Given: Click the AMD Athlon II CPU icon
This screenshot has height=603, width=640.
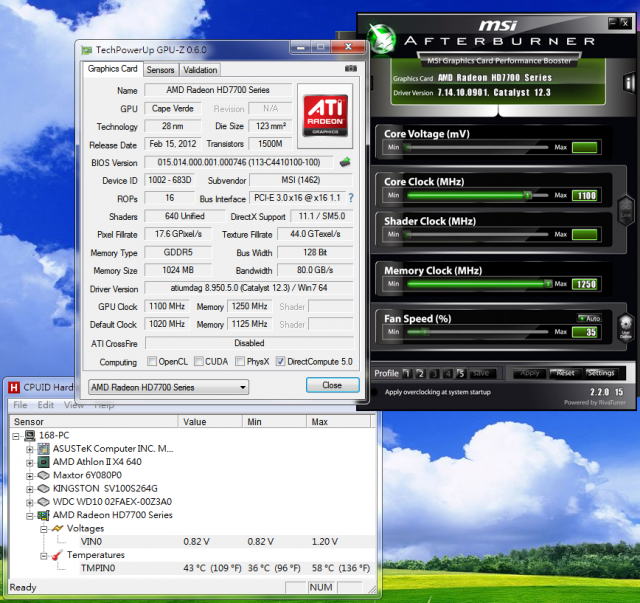Looking at the screenshot, I should pos(43,462).
